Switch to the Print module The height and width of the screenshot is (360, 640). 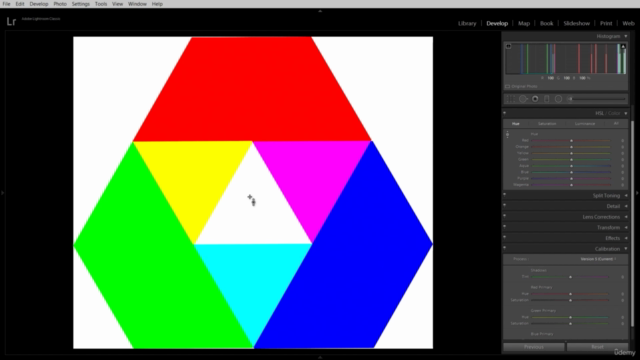coord(606,23)
